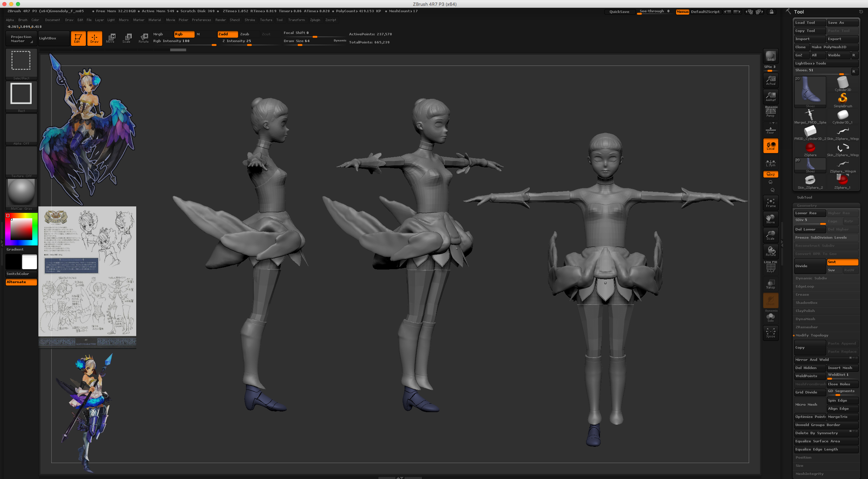Select the Draw mode button
Viewport: 868px width, 479px height.
point(94,38)
